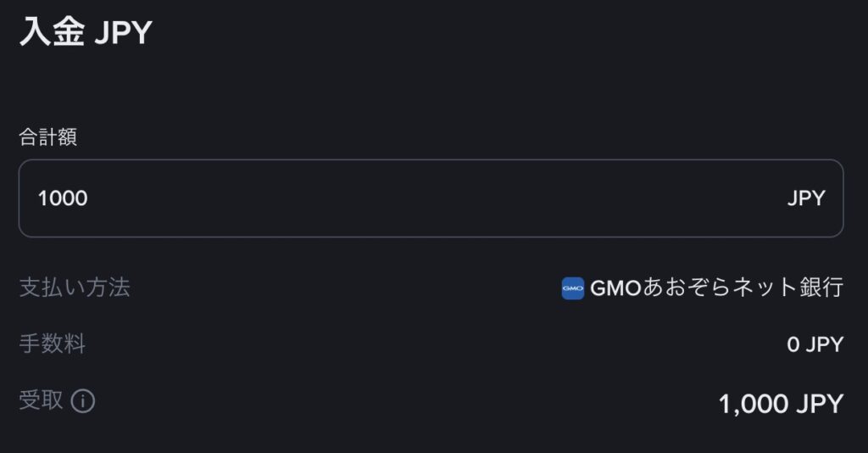The height and width of the screenshot is (453, 868).
Task: Open the info tooltip beside 受取
Action: [82, 400]
